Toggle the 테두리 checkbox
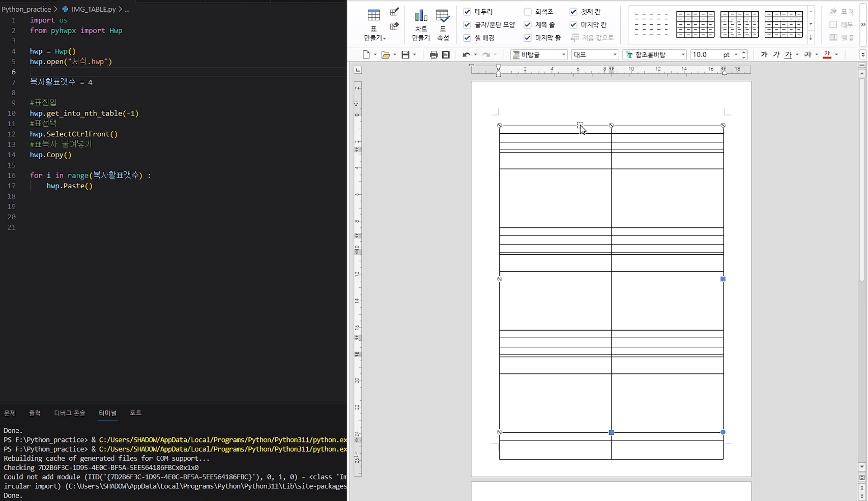 pyautogui.click(x=467, y=12)
